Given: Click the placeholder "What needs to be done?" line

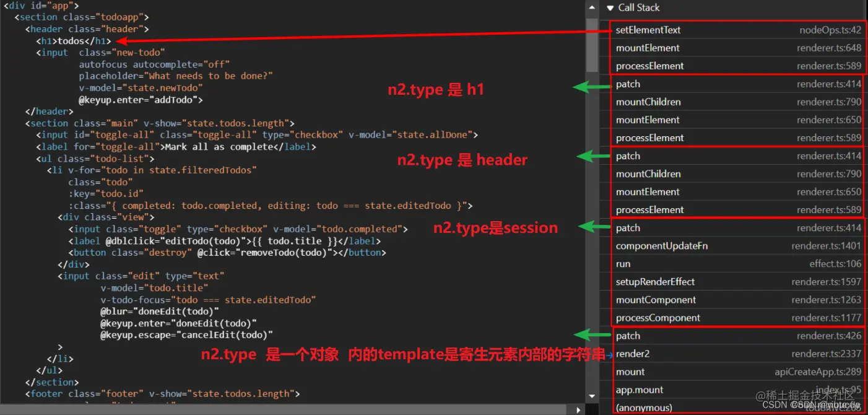Looking at the screenshot, I should (176, 76).
